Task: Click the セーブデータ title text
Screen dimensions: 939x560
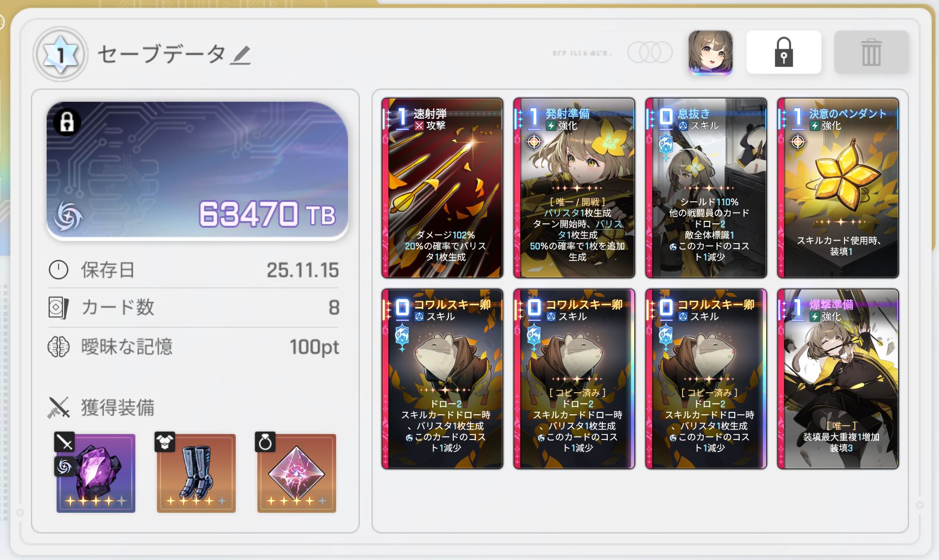Action: [x=162, y=54]
